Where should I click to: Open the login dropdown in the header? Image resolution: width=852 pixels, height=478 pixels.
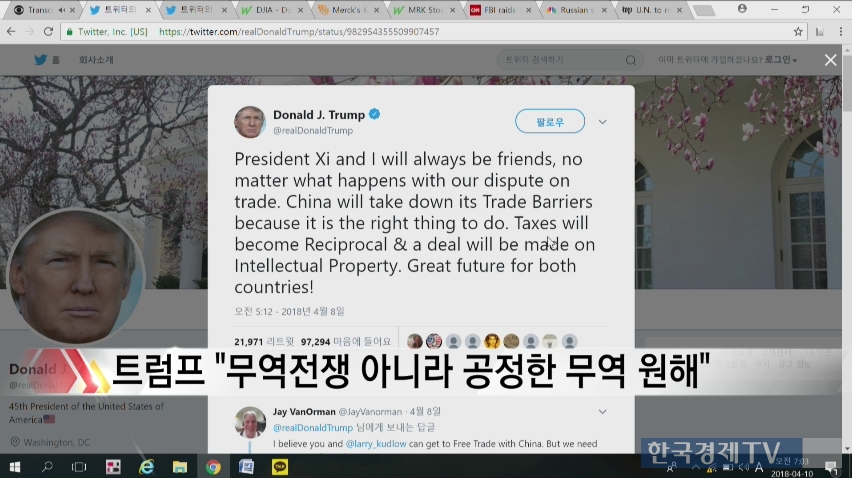[x=780, y=60]
